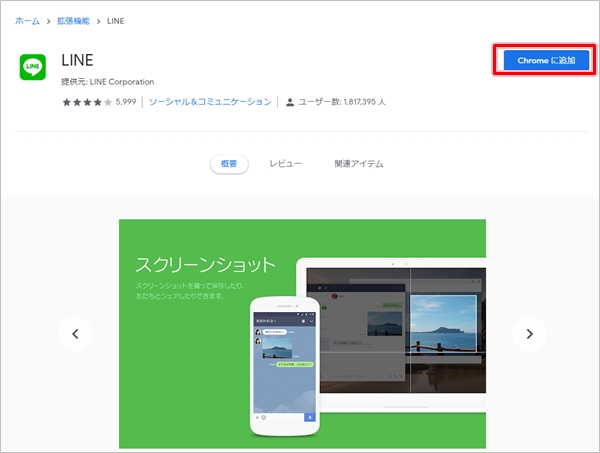Image resolution: width=600 pixels, height=453 pixels.
Task: Select the 概要 tab
Action: 229,164
